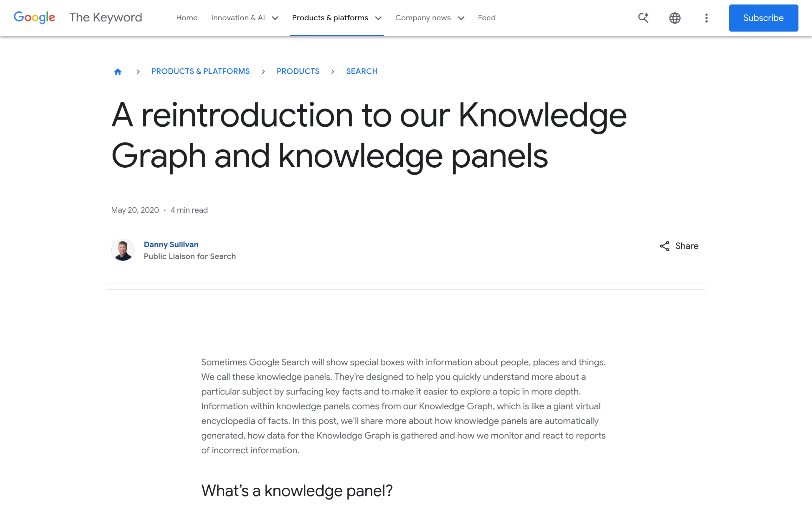Click the Subscribe button
Viewport: 812px width, 508px height.
point(763,18)
